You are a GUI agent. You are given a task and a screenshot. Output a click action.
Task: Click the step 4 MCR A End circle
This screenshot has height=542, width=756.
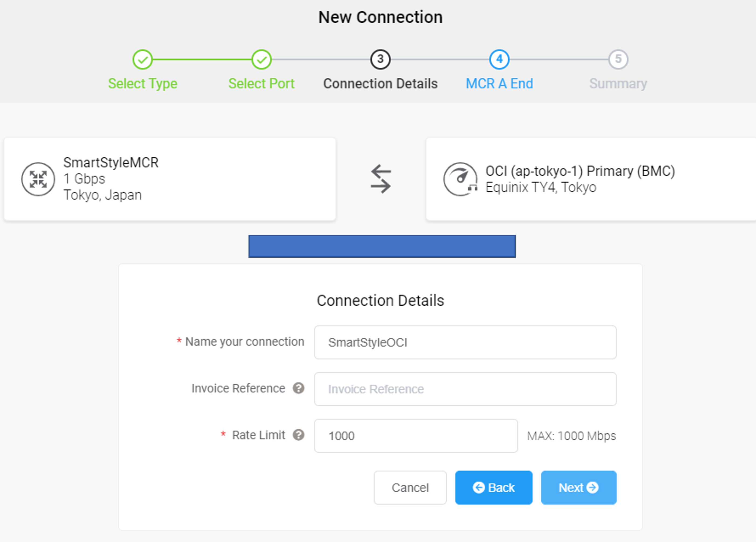point(499,60)
